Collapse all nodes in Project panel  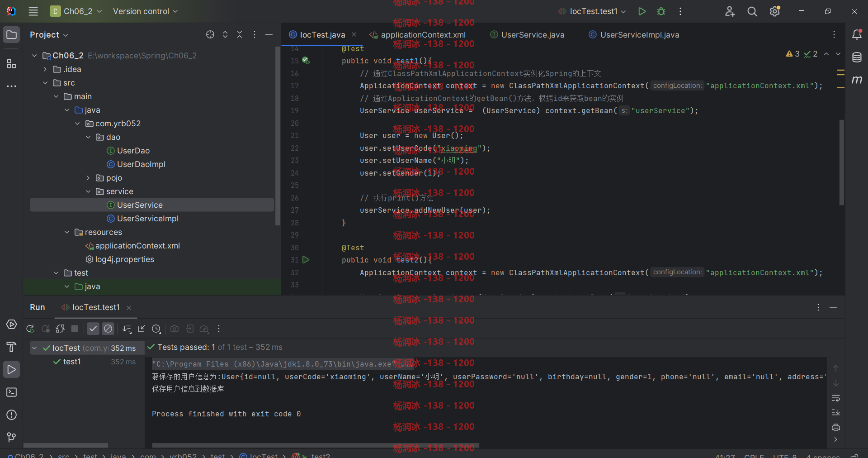[240, 34]
